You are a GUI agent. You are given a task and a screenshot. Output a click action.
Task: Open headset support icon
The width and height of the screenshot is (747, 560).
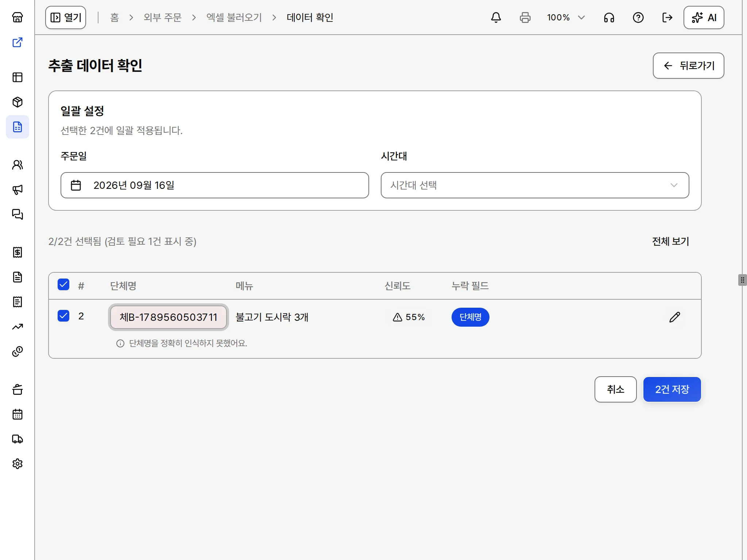(609, 17)
